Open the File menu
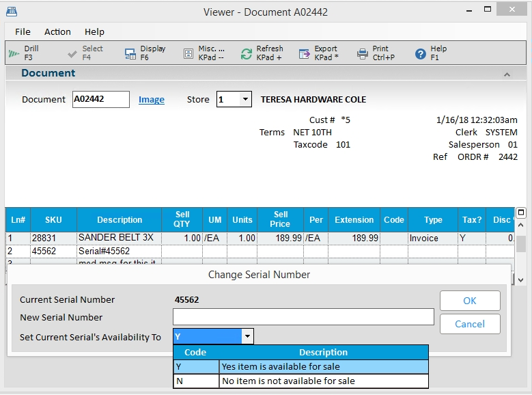532x395 pixels. pyautogui.click(x=23, y=31)
